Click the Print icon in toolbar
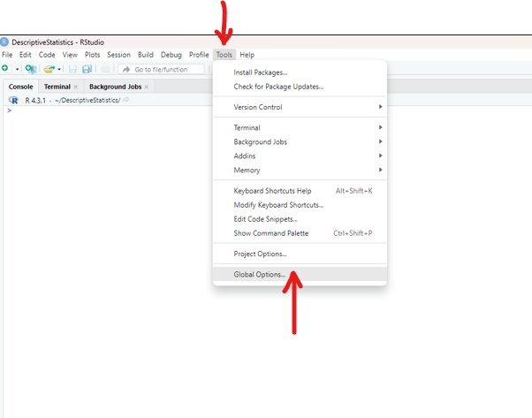 pos(105,69)
